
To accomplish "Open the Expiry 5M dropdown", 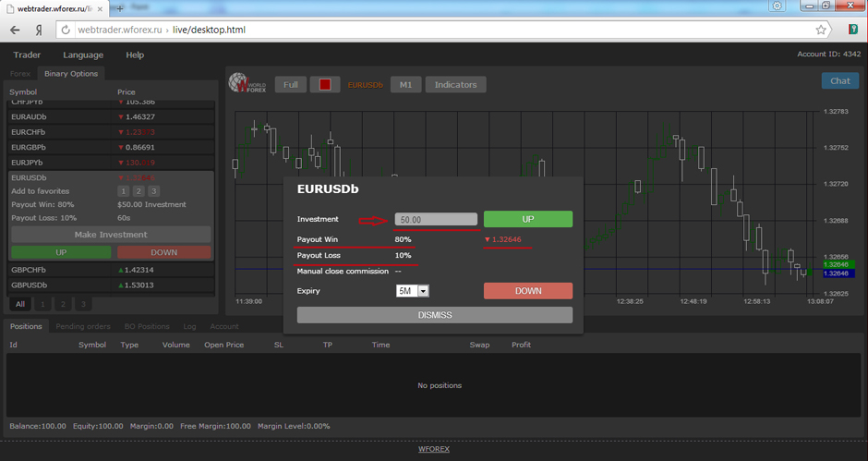I will pos(413,291).
